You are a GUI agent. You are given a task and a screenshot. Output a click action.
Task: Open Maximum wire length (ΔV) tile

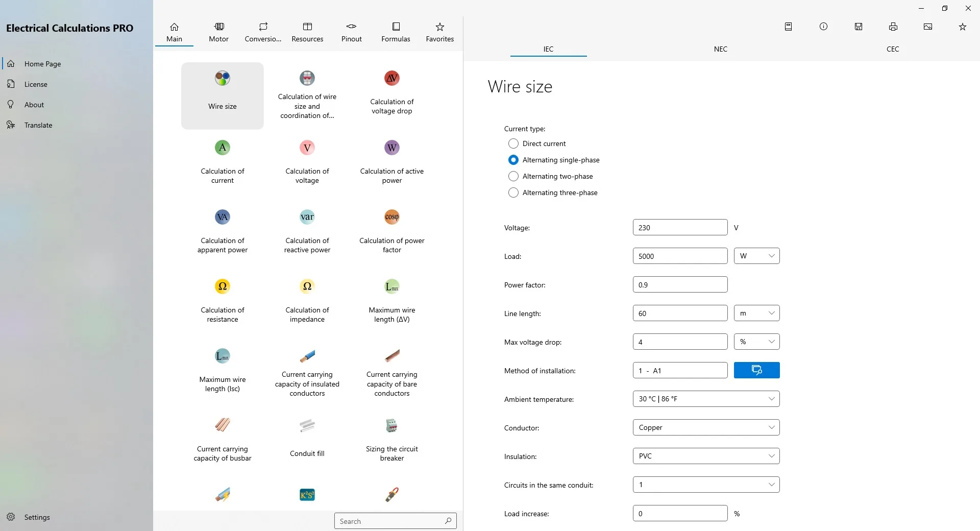tap(392, 304)
